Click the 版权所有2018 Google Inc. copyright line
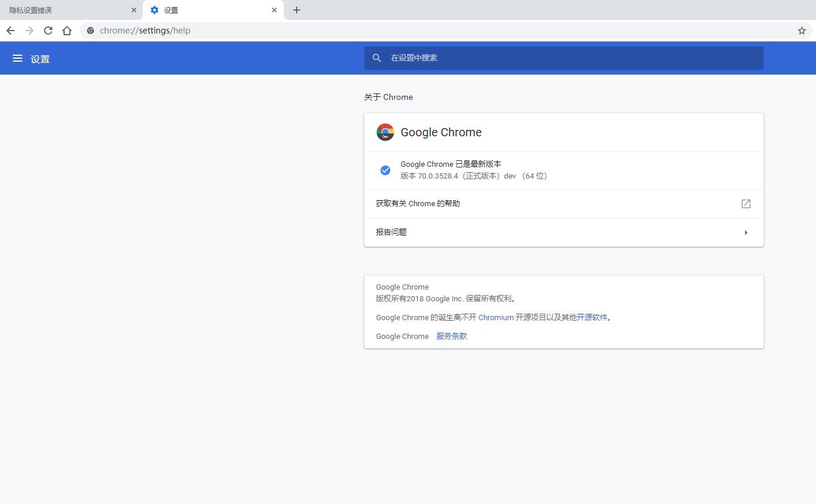This screenshot has height=504, width=816. (446, 298)
